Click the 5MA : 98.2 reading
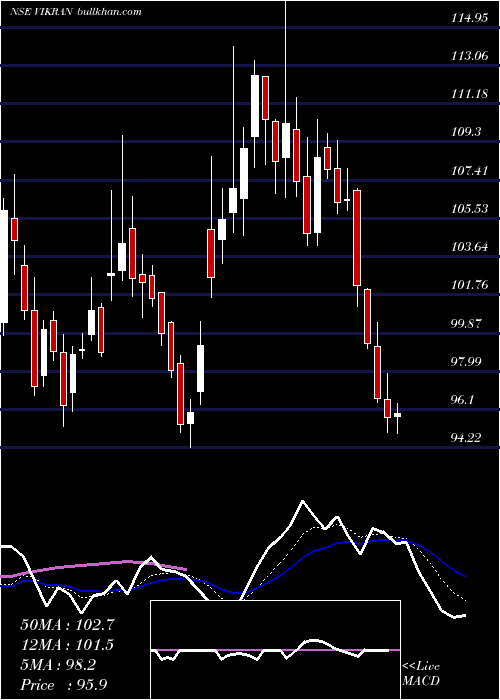The height and width of the screenshot is (700, 500). (x=58, y=665)
